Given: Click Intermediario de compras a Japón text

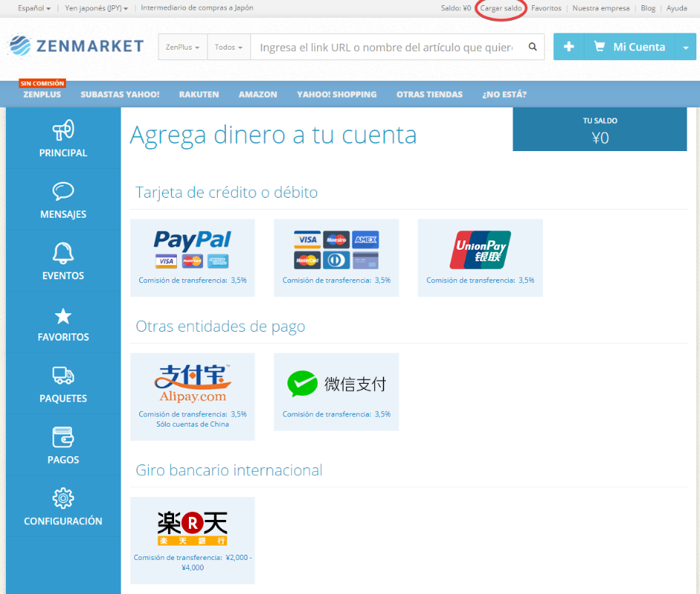Looking at the screenshot, I should (x=197, y=8).
